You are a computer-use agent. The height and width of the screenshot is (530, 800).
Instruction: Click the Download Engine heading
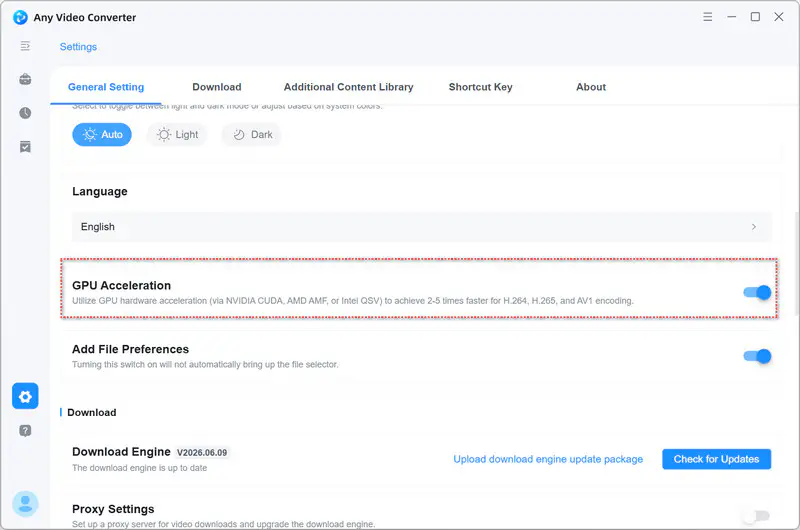(121, 452)
